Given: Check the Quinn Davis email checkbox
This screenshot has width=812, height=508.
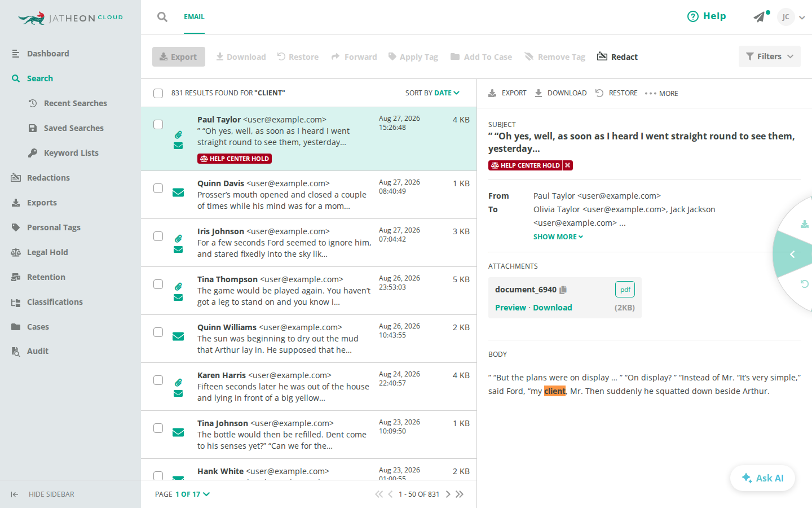Looking at the screenshot, I should (158, 188).
